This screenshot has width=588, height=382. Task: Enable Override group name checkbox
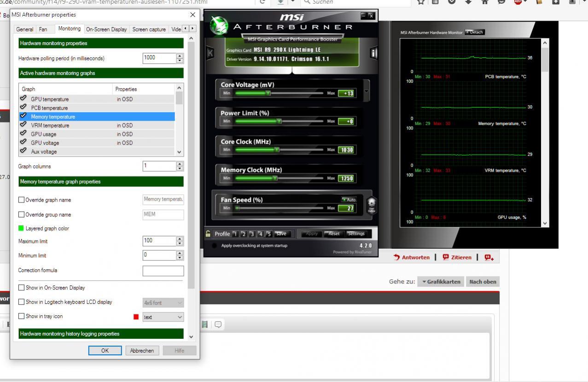21,214
